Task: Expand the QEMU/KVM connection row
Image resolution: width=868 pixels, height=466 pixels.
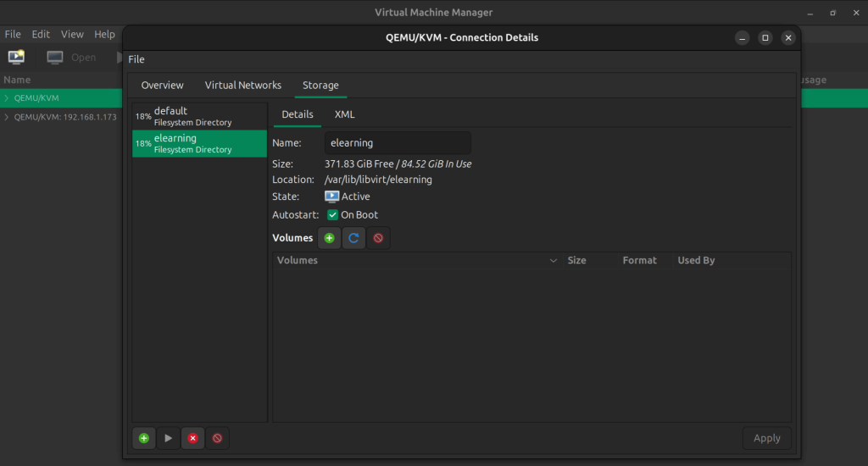Action: click(x=7, y=98)
